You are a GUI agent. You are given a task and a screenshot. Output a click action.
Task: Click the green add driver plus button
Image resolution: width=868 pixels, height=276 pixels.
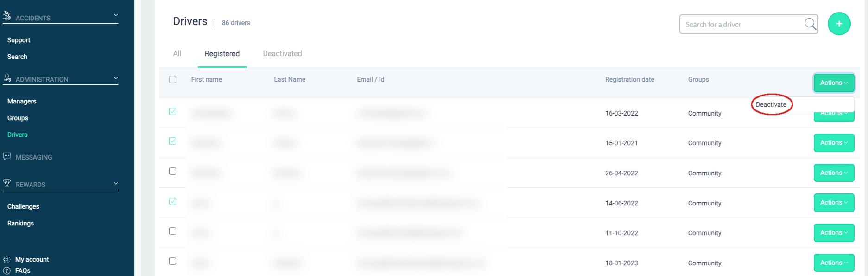click(839, 24)
